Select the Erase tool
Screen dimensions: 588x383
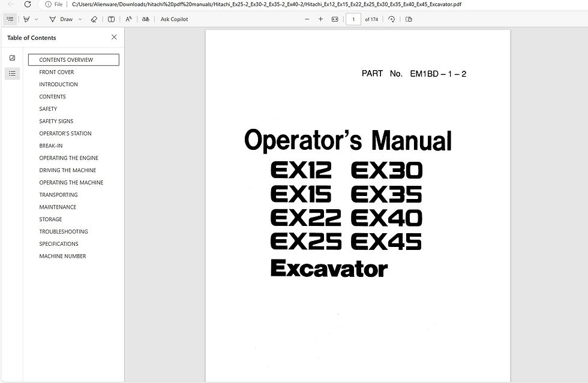(x=94, y=19)
